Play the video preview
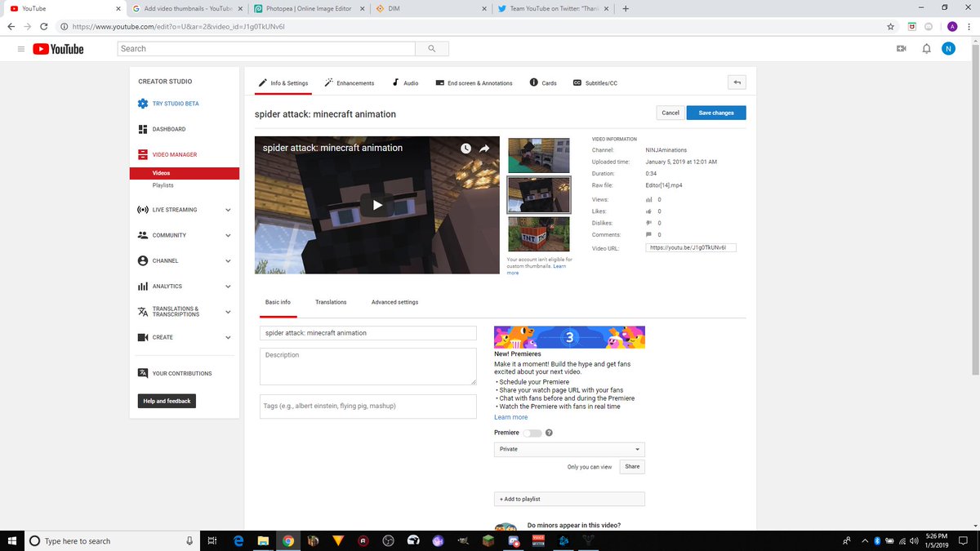 [x=377, y=205]
